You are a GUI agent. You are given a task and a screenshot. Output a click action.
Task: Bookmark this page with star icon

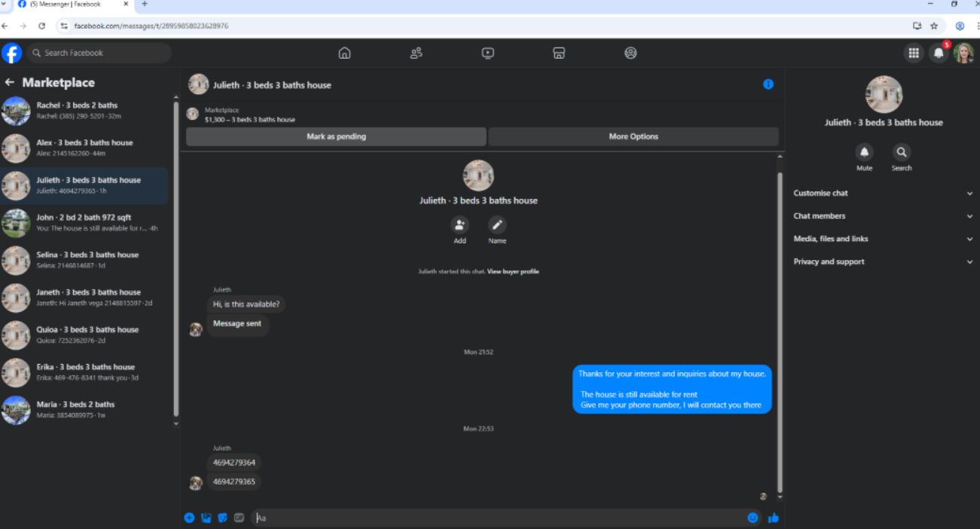tap(934, 26)
